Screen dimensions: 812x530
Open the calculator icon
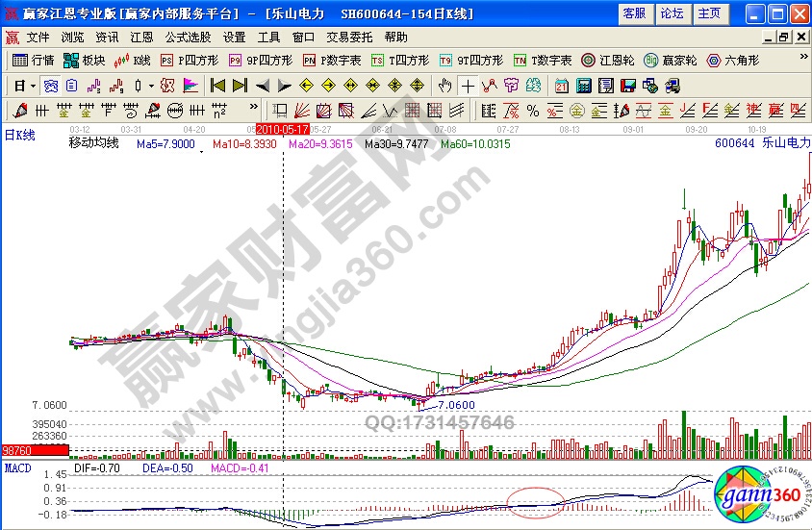(584, 86)
